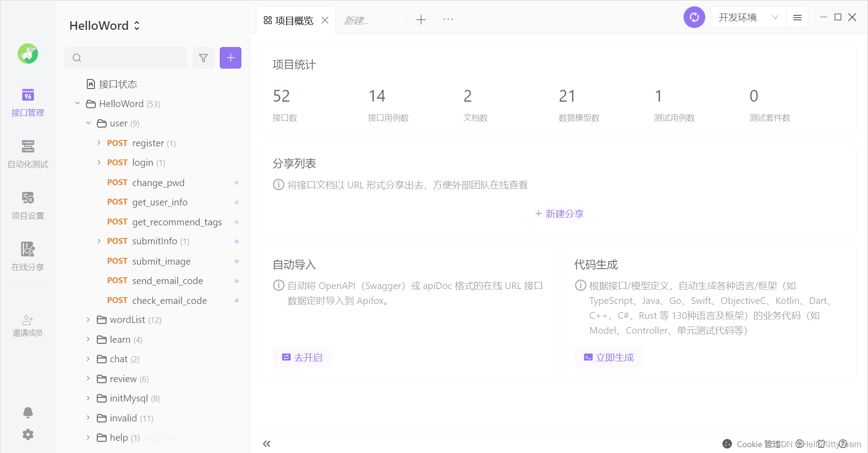
Task: Open POST change_pwd endpoint
Action: (157, 182)
